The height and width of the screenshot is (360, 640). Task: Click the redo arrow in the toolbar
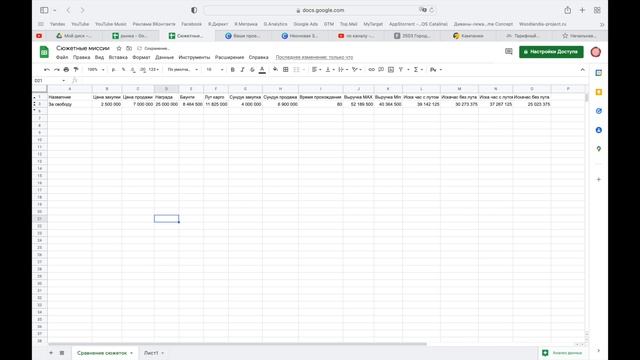coord(57,70)
